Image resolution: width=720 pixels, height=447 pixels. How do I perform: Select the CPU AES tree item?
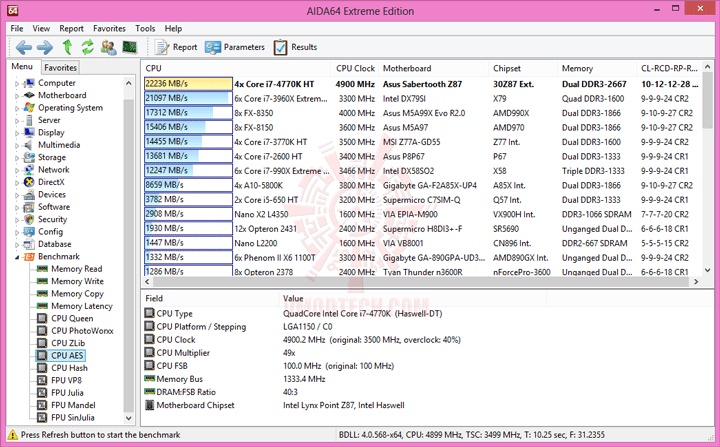61,356
